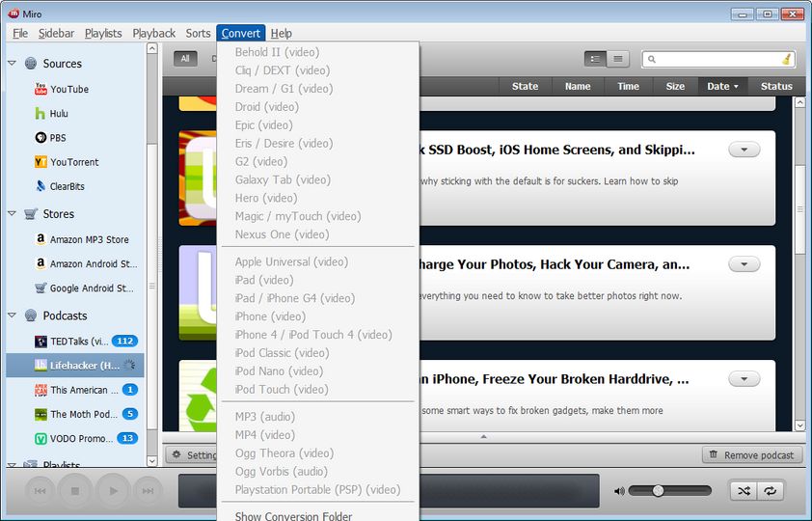Open the Playlists menu

tap(103, 33)
